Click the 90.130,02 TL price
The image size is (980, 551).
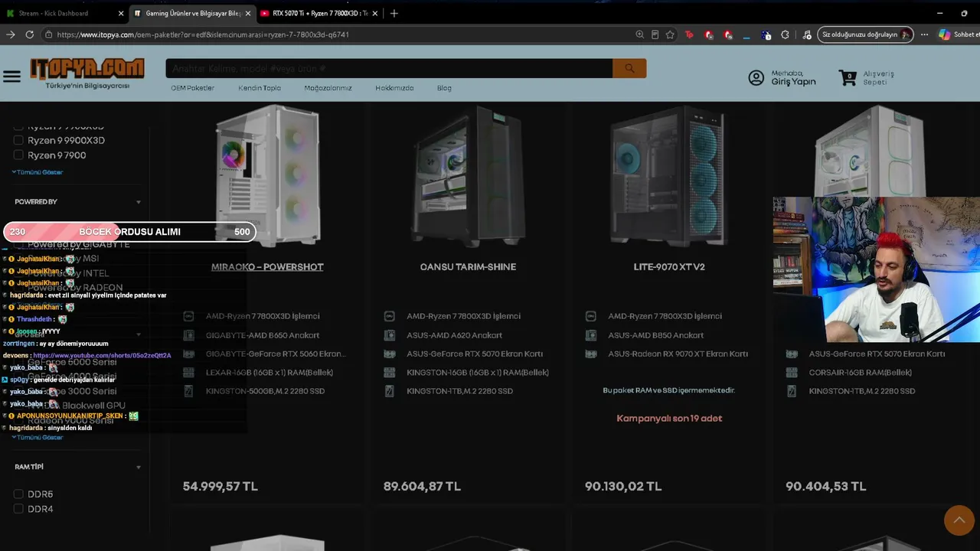point(623,487)
